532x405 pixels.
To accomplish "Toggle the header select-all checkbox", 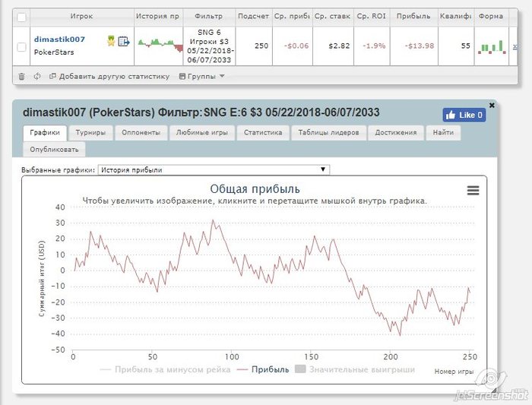I will [x=21, y=17].
